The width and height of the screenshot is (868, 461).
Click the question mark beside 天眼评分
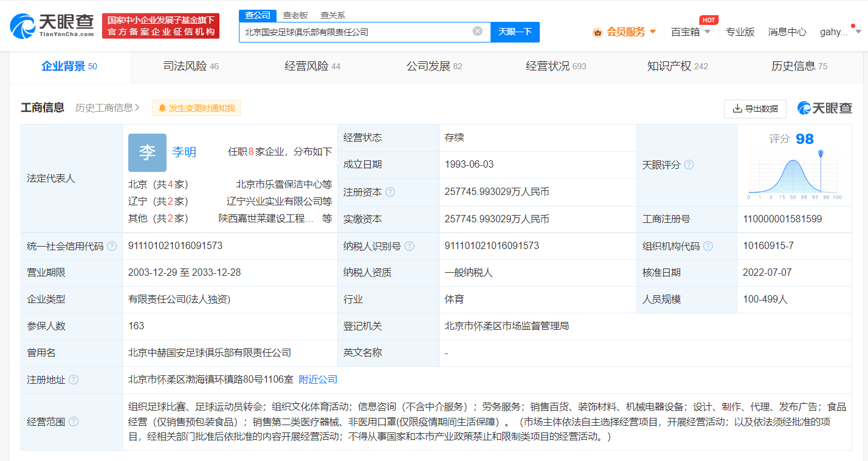687,165
